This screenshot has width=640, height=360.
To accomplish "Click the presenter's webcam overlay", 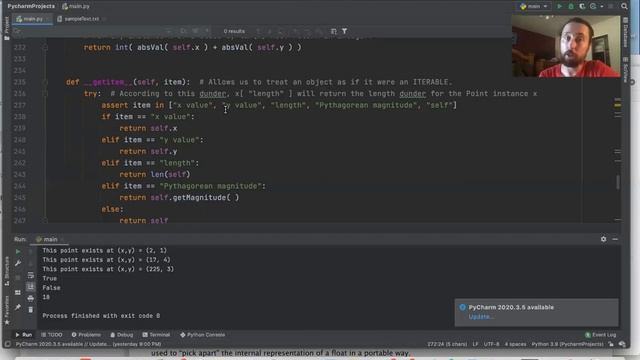I will (x=566, y=46).
